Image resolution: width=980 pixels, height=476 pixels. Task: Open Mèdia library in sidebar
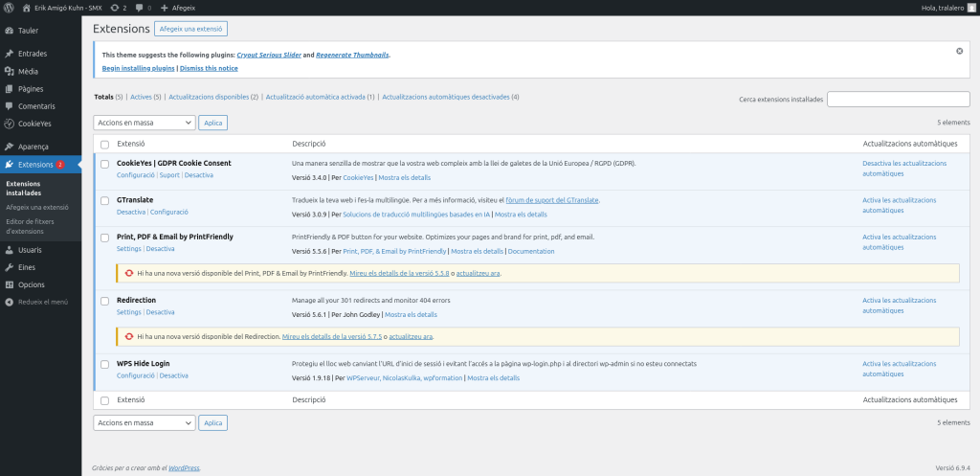click(28, 71)
